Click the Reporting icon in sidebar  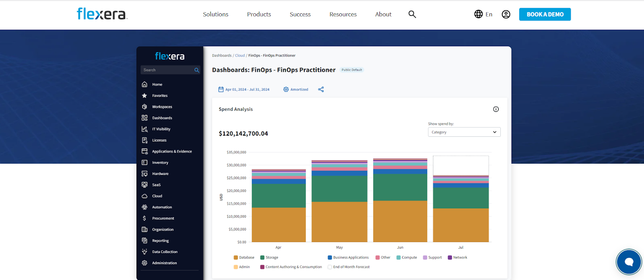click(x=144, y=241)
